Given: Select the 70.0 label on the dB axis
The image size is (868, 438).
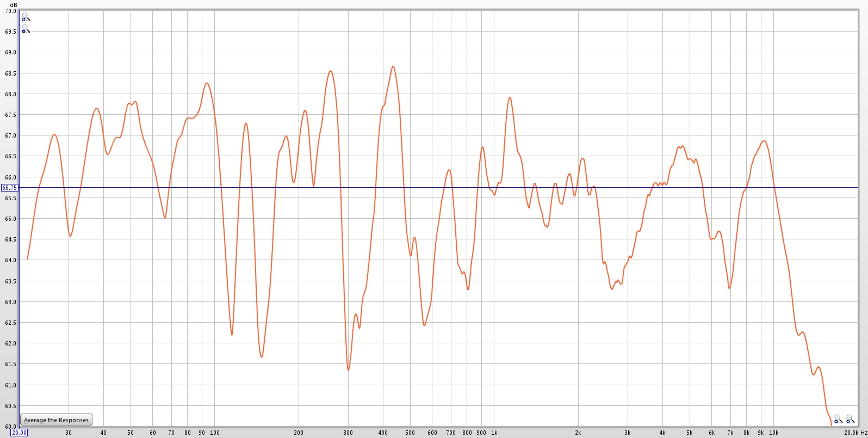Looking at the screenshot, I should 10,11.
